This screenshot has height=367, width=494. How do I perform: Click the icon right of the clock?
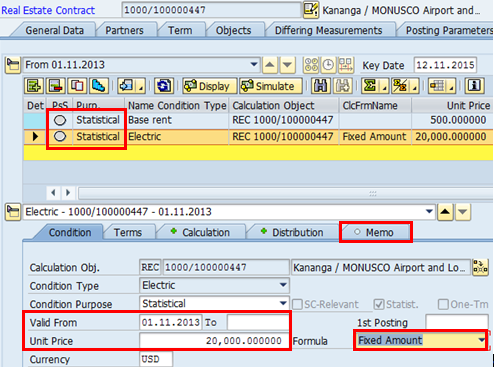coord(346,65)
